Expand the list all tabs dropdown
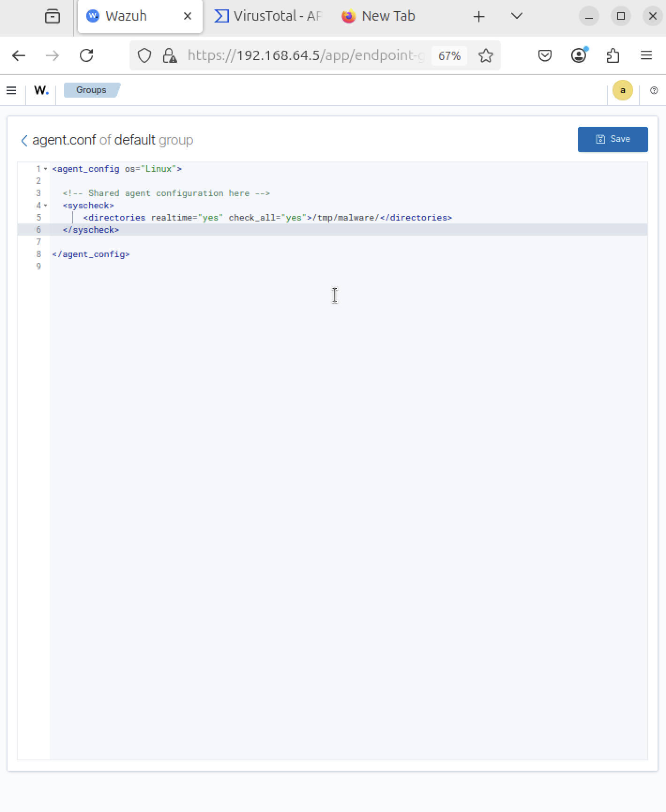 tap(516, 16)
